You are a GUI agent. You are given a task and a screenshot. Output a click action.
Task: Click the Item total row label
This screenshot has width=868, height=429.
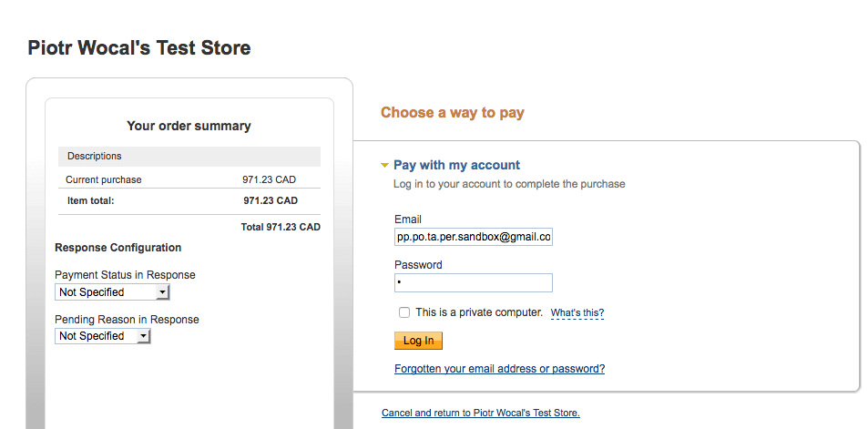coord(91,200)
